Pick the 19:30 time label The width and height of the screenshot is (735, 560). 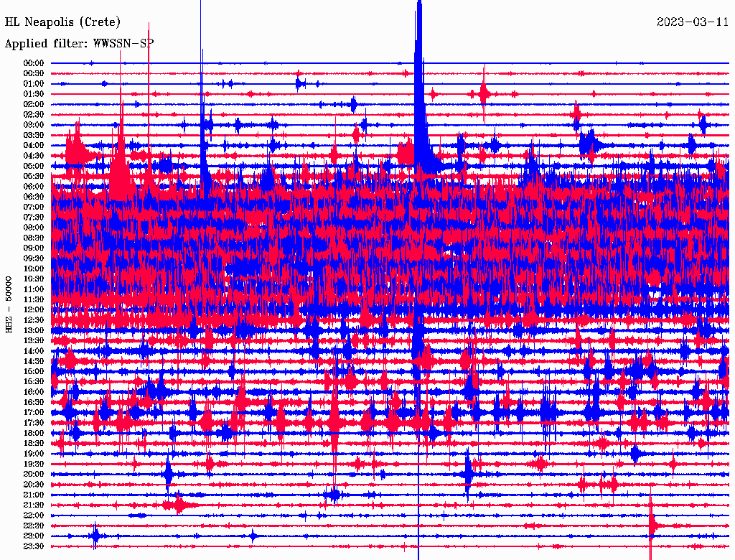tap(34, 464)
